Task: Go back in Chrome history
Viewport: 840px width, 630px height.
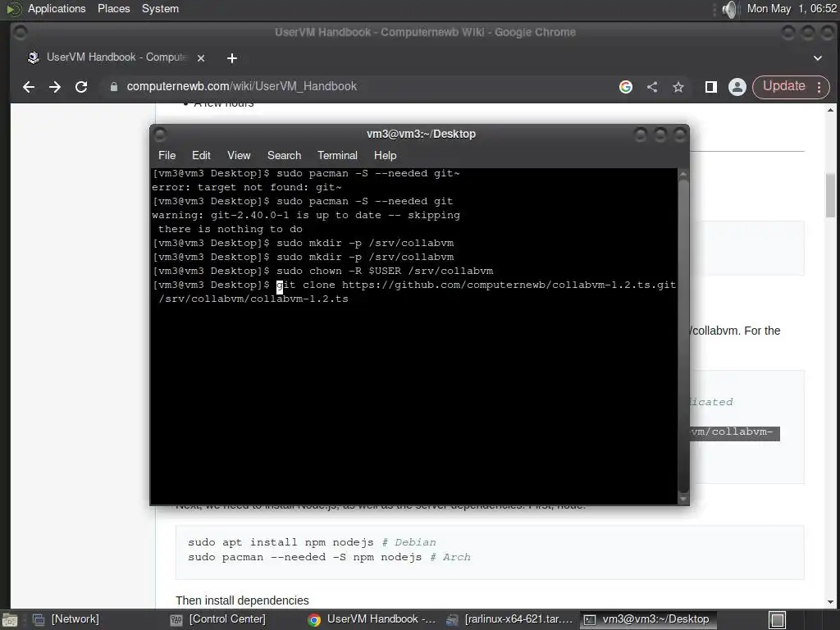Action: [x=29, y=87]
